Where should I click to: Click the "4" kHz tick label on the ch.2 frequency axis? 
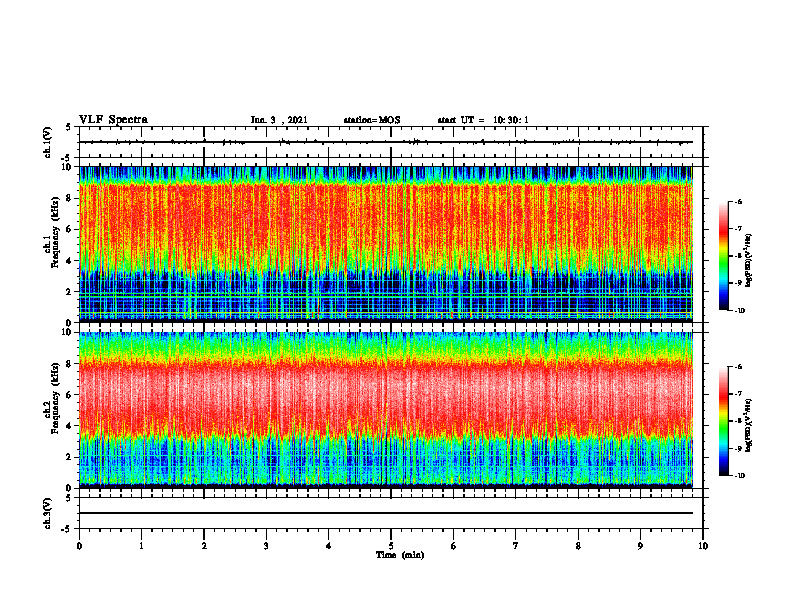[70, 426]
